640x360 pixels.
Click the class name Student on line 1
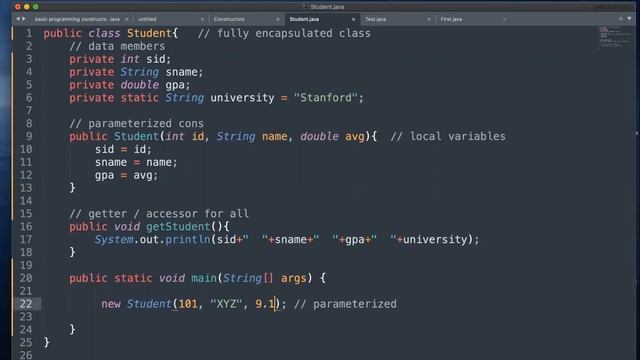(149, 33)
